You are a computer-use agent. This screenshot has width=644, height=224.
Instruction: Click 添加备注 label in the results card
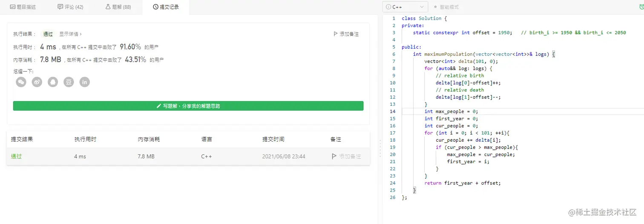(349, 34)
